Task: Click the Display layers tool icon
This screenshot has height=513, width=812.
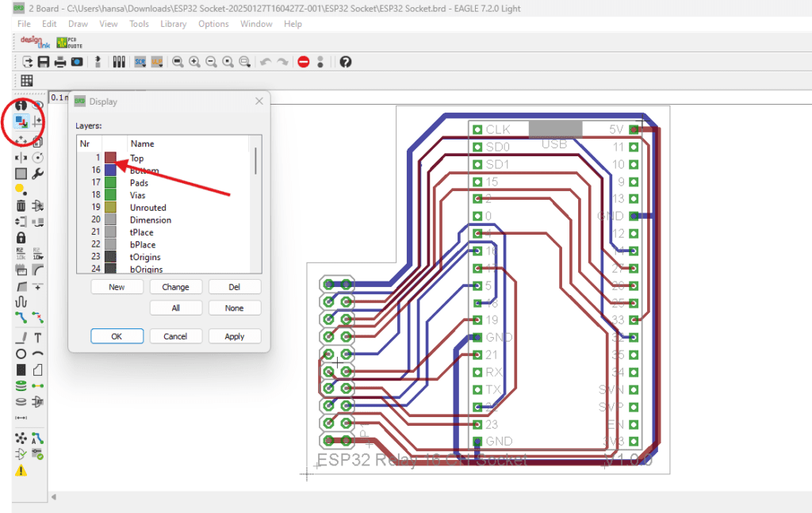Action: 21,122
